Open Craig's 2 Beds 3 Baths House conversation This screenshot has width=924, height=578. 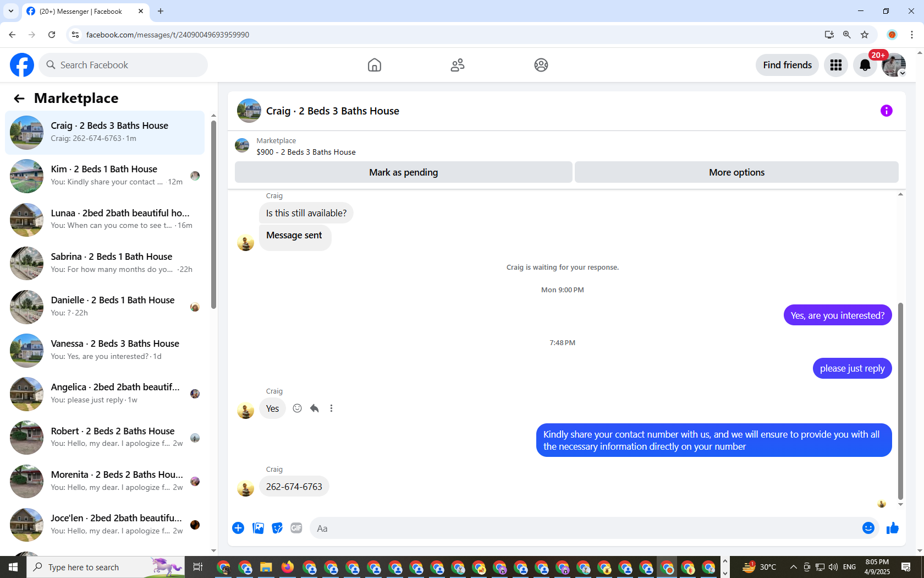coord(105,133)
